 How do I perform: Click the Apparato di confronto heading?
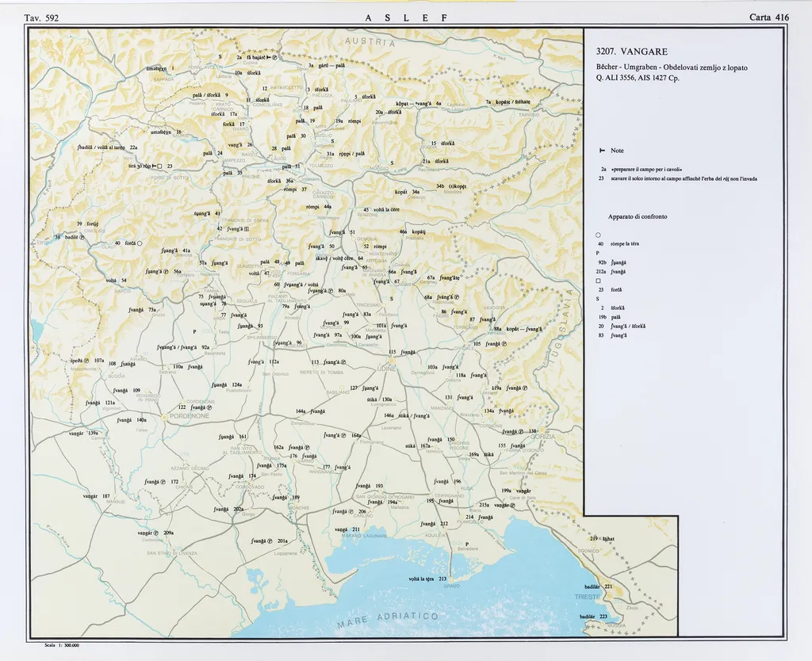point(638,216)
